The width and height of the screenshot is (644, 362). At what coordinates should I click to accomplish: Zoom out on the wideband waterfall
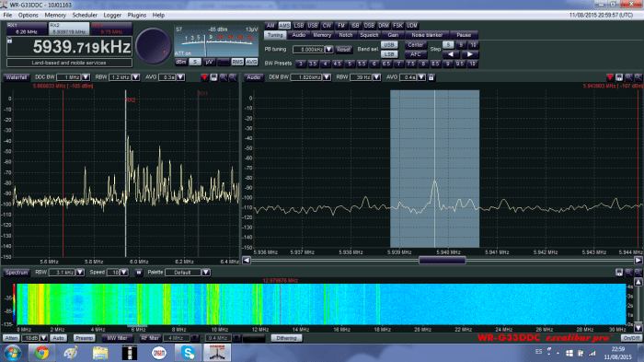click(638, 273)
